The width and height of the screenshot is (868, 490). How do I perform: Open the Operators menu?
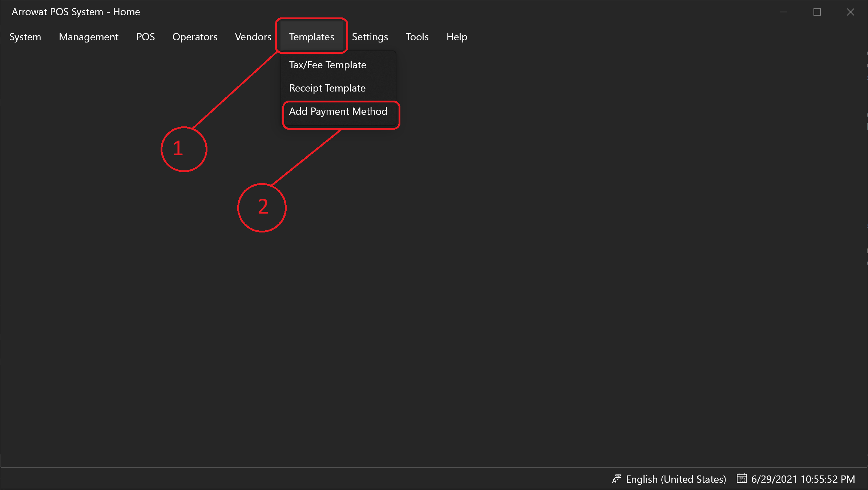195,37
